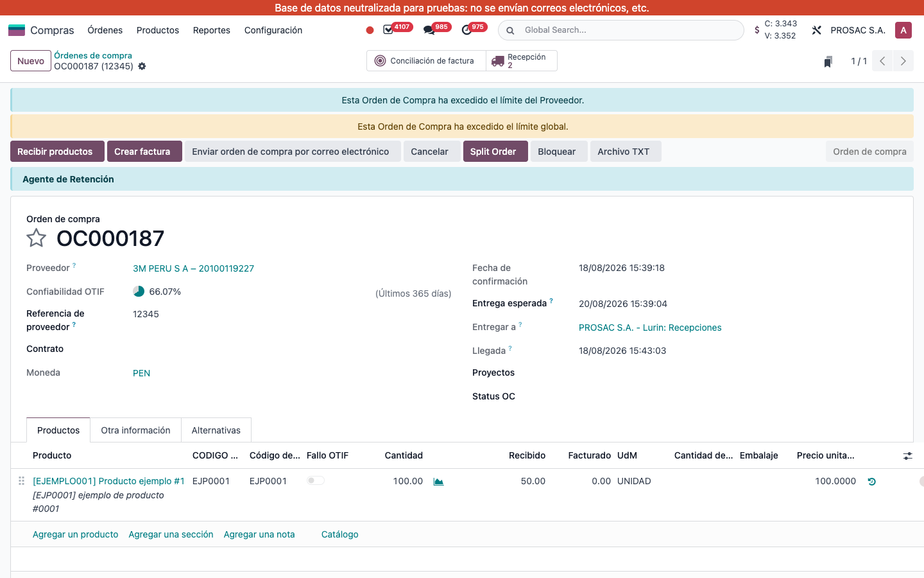The width and height of the screenshot is (924, 578).
Task: Open supplier 3M PERU S A link
Action: 193,268
